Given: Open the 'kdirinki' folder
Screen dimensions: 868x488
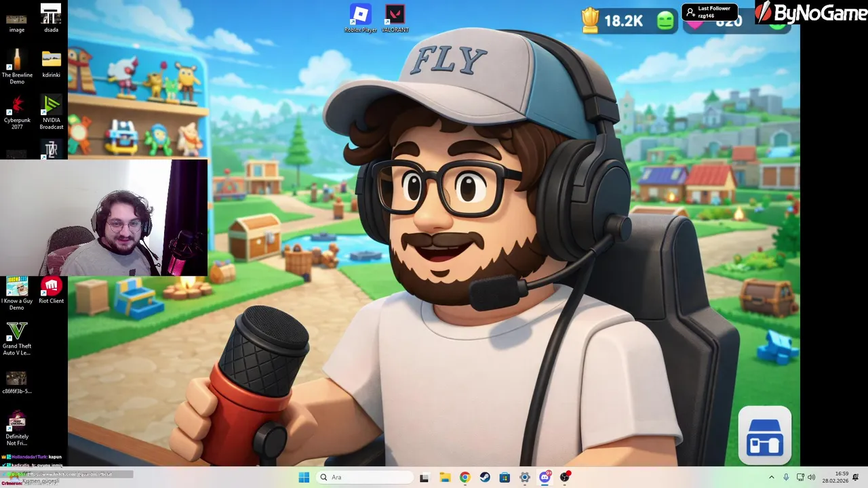Looking at the screenshot, I should (x=51, y=65).
